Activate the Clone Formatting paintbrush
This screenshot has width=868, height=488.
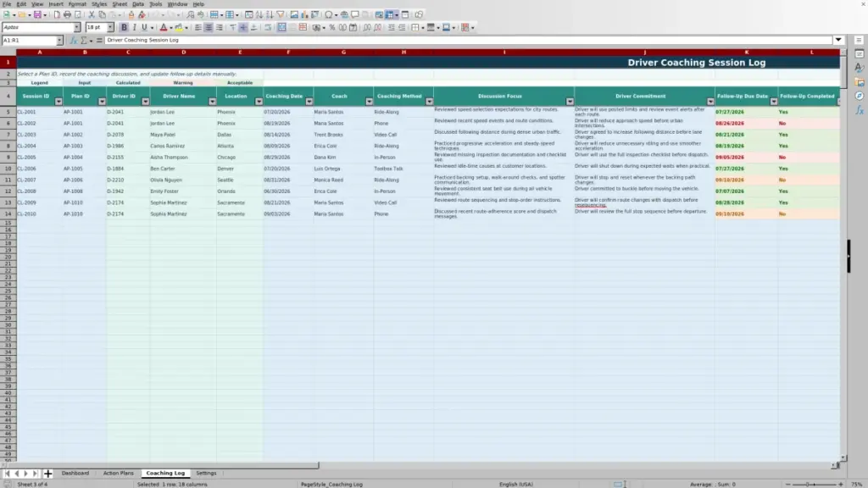[131, 14]
